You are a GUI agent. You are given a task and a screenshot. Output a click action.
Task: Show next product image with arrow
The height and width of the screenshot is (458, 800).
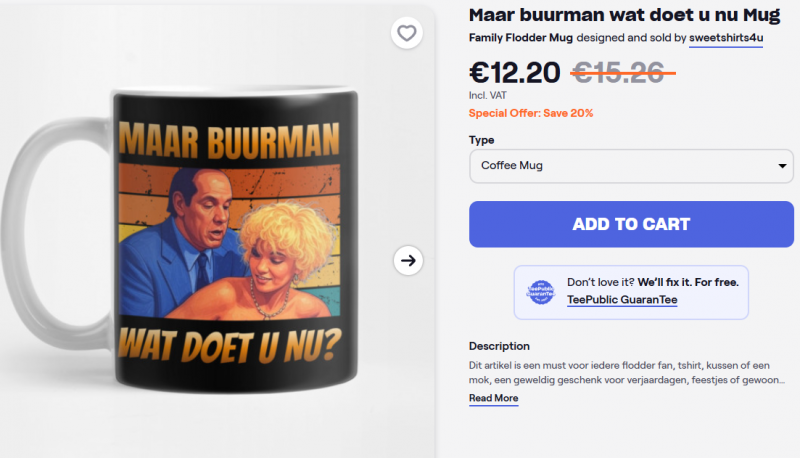pos(407,261)
